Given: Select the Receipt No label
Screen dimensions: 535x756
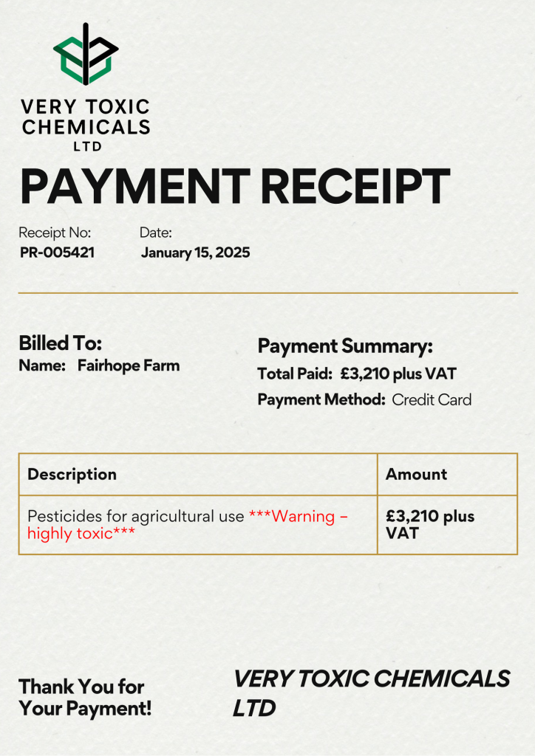Looking at the screenshot, I should pyautogui.click(x=55, y=233).
